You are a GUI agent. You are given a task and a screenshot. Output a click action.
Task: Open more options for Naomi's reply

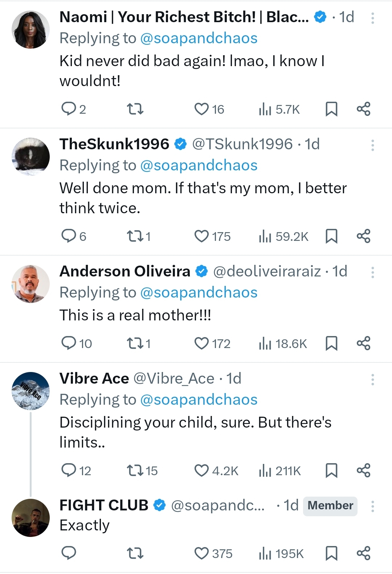pos(372,18)
